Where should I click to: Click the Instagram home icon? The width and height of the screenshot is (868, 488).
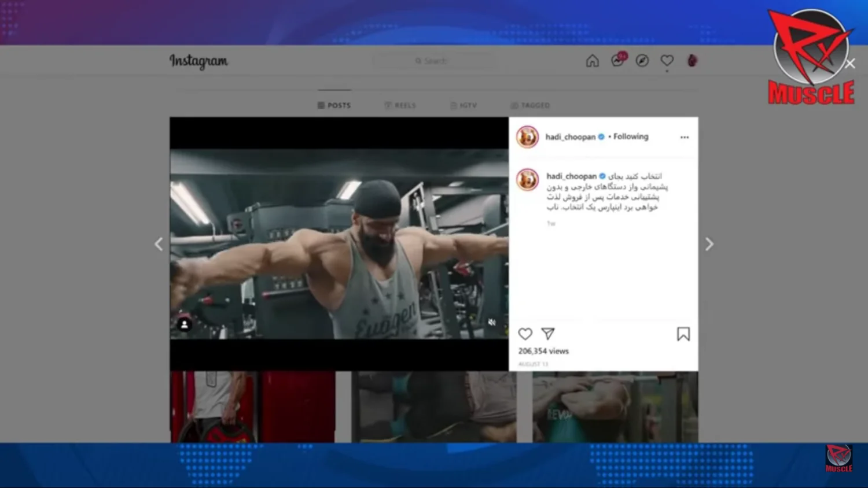pyautogui.click(x=592, y=61)
